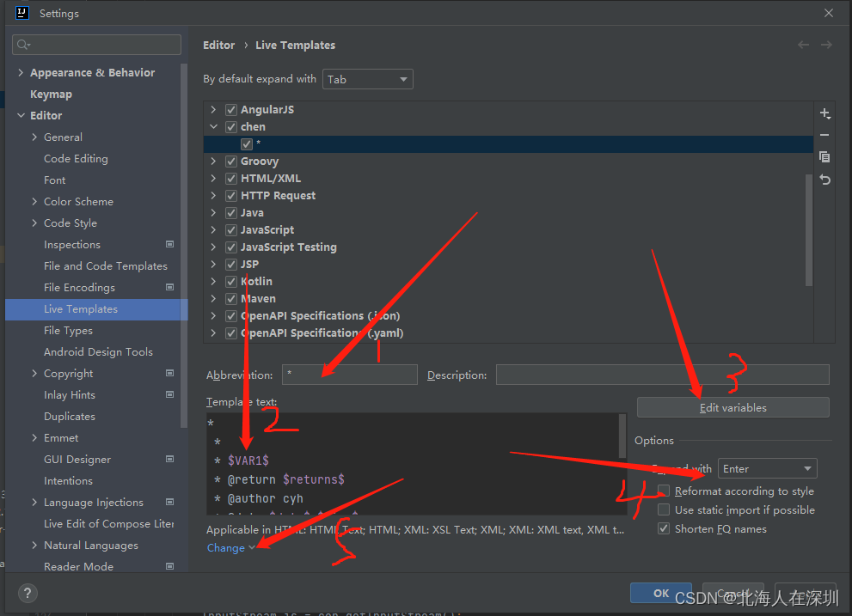Add a new live template with plus icon
The height and width of the screenshot is (616, 852).
pyautogui.click(x=824, y=113)
